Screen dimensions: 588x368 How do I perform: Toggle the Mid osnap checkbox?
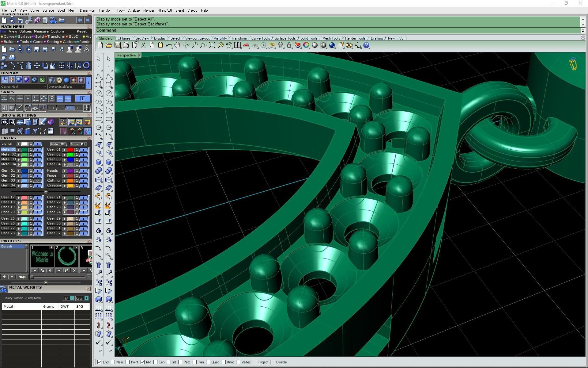click(142, 362)
